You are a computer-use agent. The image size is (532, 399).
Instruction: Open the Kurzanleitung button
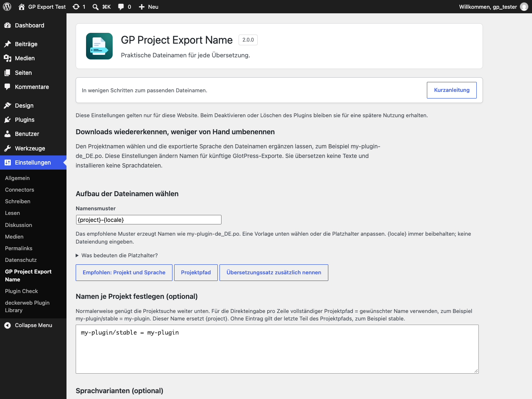point(452,90)
